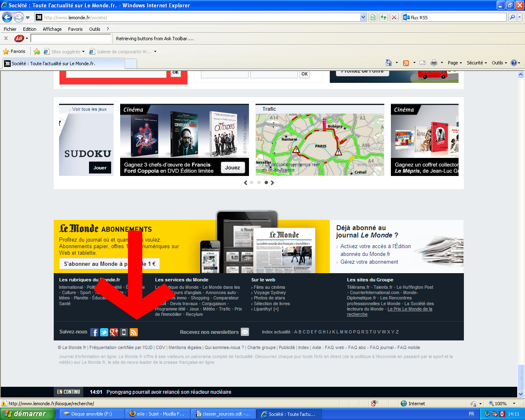This screenshot has height=420, width=525.
Task: Click S'abonner au Monde button
Action: coord(110,264)
